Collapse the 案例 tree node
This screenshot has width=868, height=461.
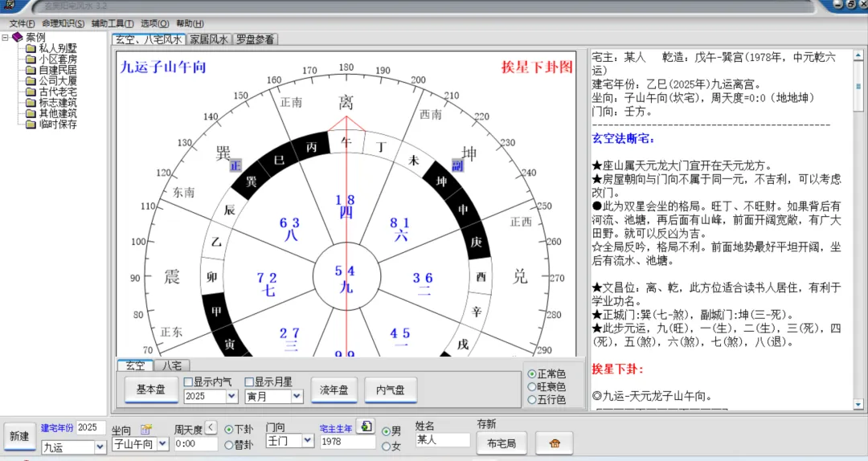(5, 38)
